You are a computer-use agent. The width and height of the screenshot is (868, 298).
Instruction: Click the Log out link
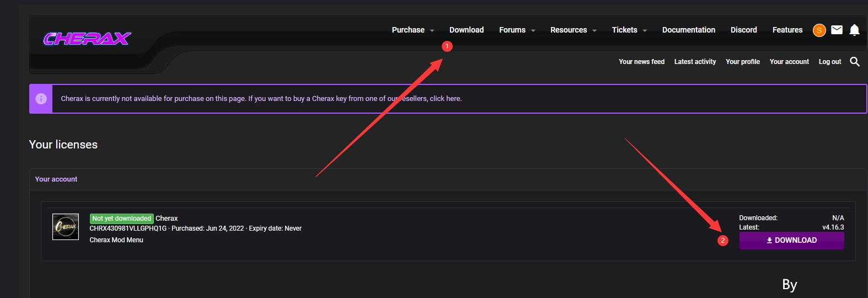(829, 62)
